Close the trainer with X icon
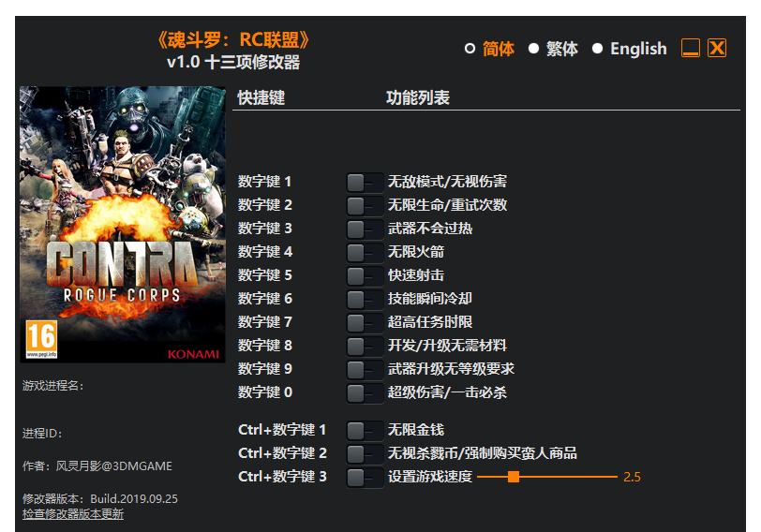This screenshot has height=532, width=761. pos(717,48)
